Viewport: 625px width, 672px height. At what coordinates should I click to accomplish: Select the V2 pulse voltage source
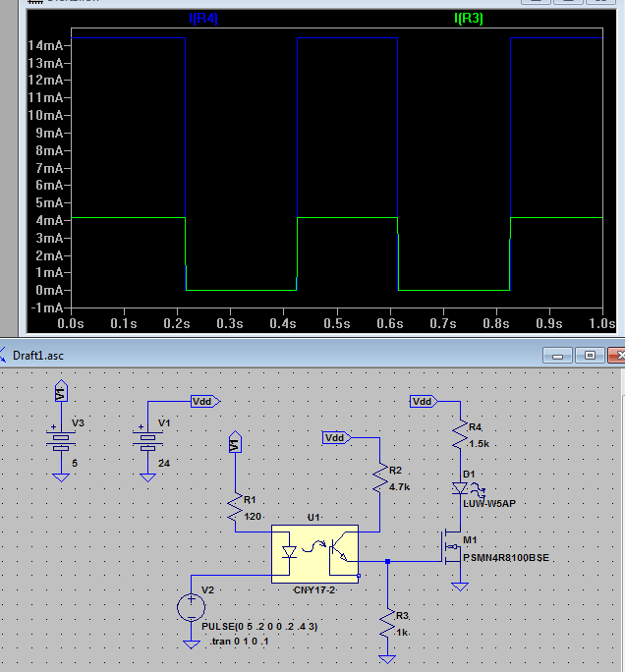pyautogui.click(x=192, y=607)
